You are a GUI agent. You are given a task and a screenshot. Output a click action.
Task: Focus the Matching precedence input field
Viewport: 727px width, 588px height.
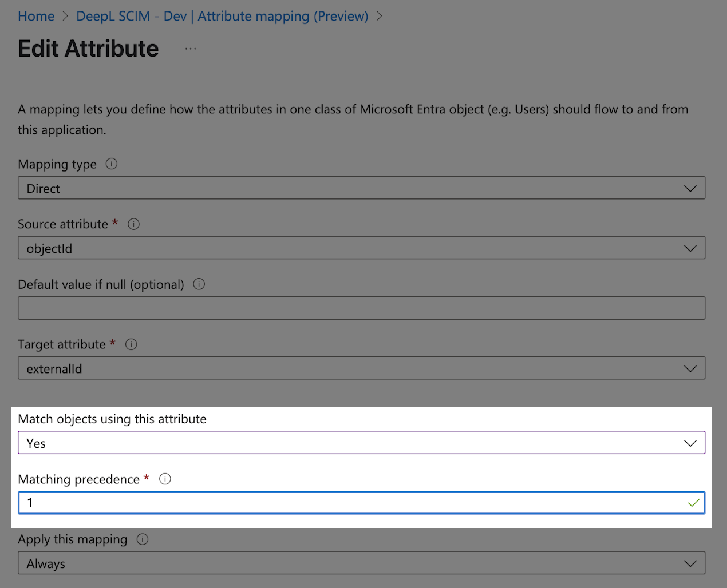(361, 503)
